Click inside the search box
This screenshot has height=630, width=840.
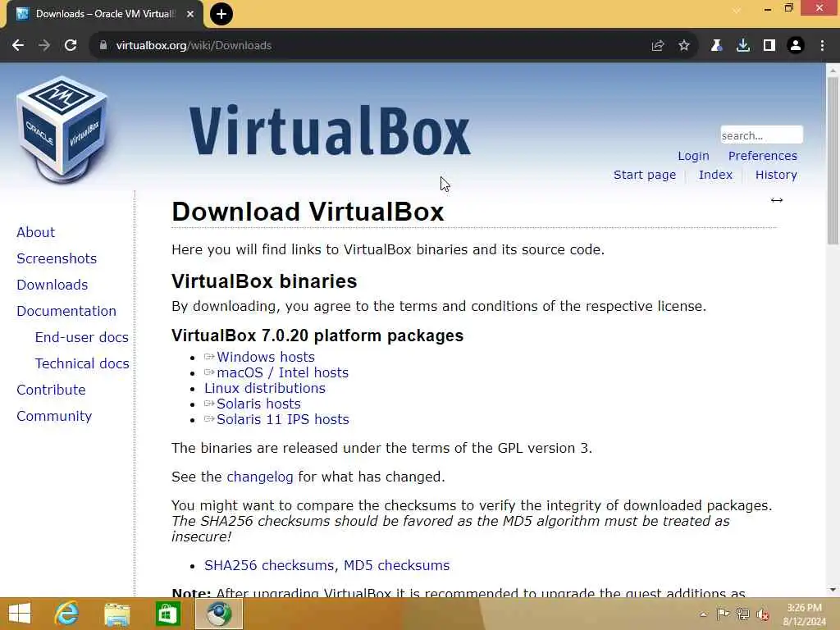[x=761, y=135]
